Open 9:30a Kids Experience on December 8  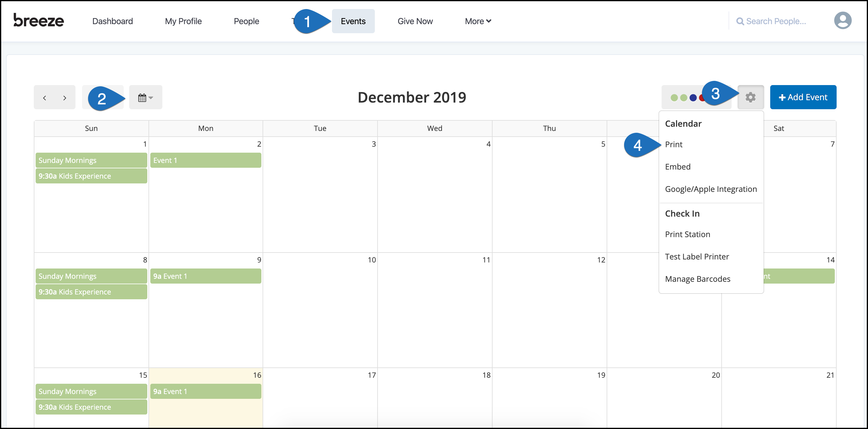coord(91,292)
